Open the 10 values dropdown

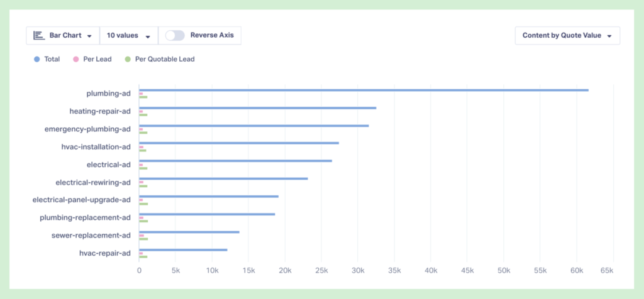click(129, 36)
